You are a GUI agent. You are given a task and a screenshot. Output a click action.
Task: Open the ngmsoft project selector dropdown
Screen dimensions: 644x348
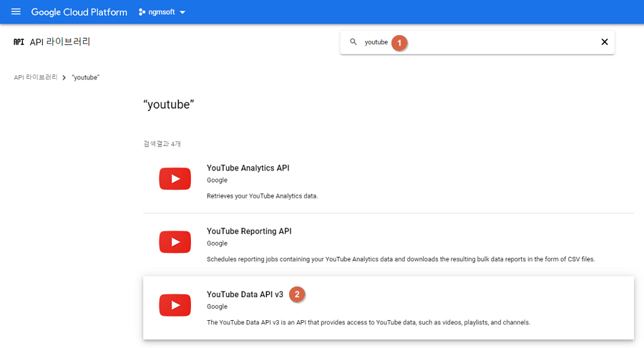(x=162, y=12)
